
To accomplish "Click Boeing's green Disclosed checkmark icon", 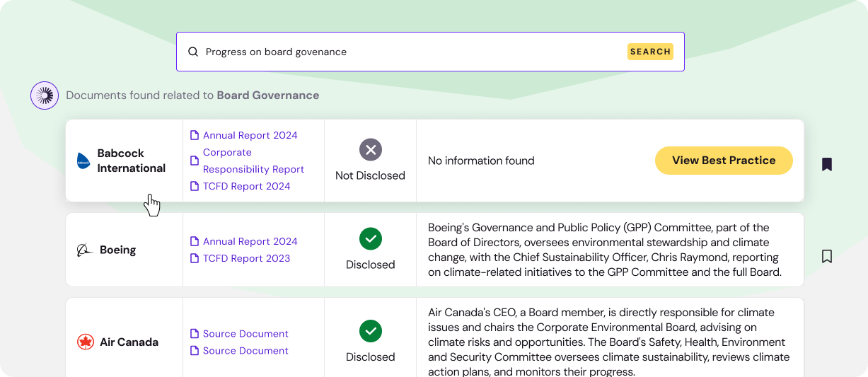I will tap(370, 239).
